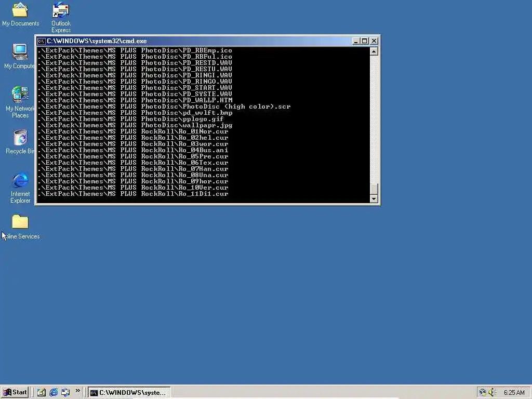Click the Show Desktop quick launch icon

tap(42, 392)
